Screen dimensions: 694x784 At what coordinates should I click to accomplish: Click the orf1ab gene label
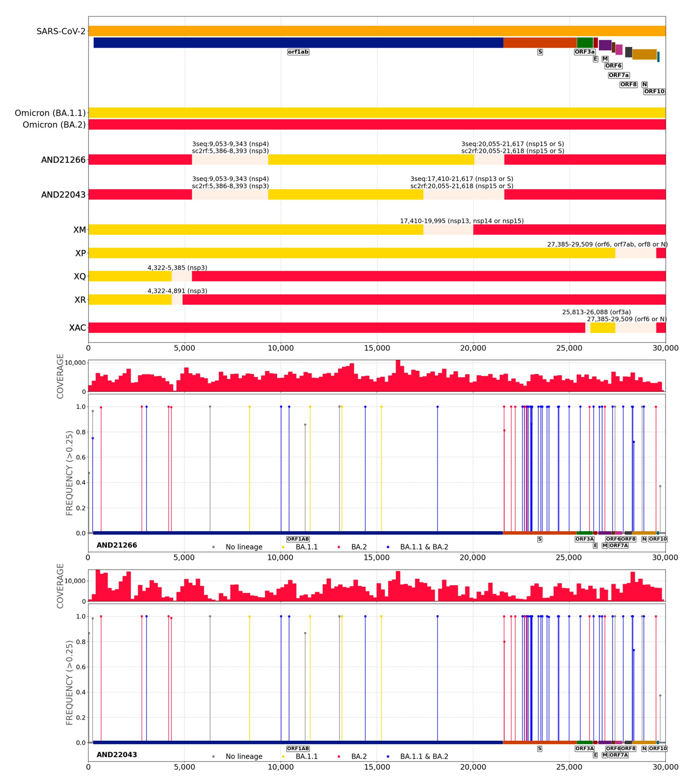[298, 52]
